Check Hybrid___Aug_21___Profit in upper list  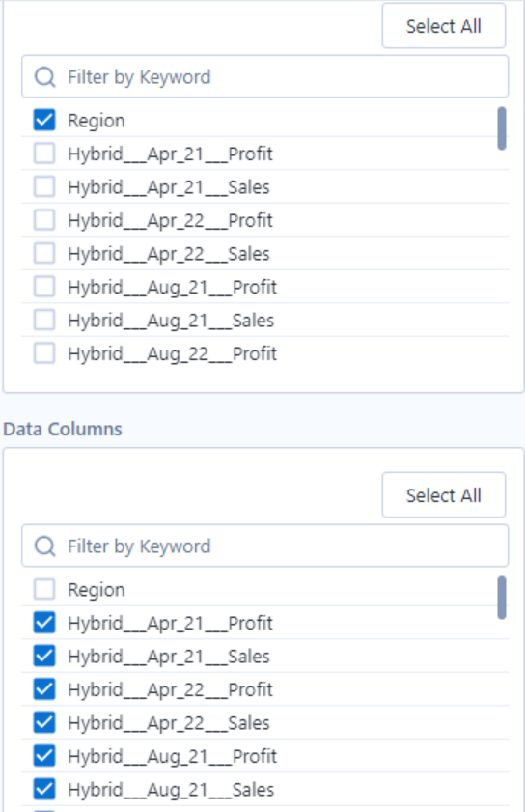click(44, 287)
